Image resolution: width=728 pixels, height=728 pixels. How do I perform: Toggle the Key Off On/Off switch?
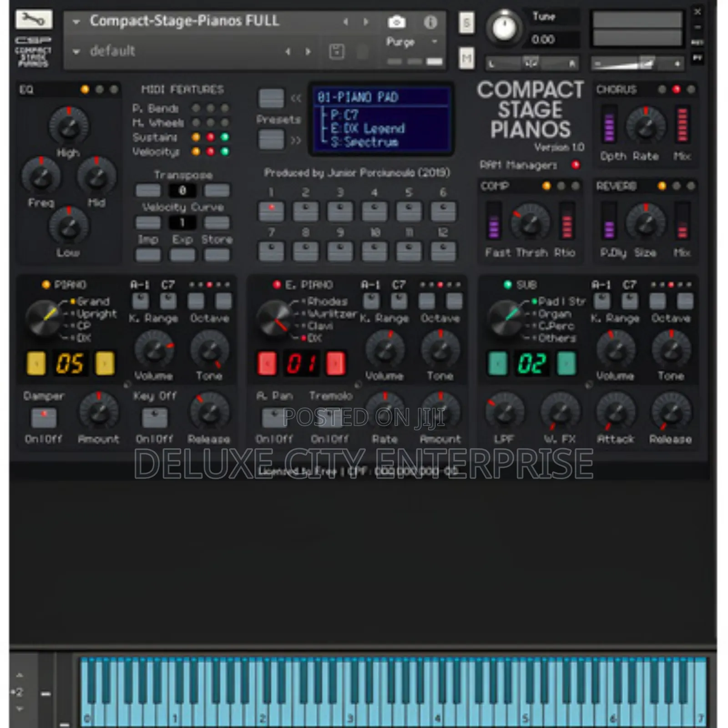click(155, 417)
